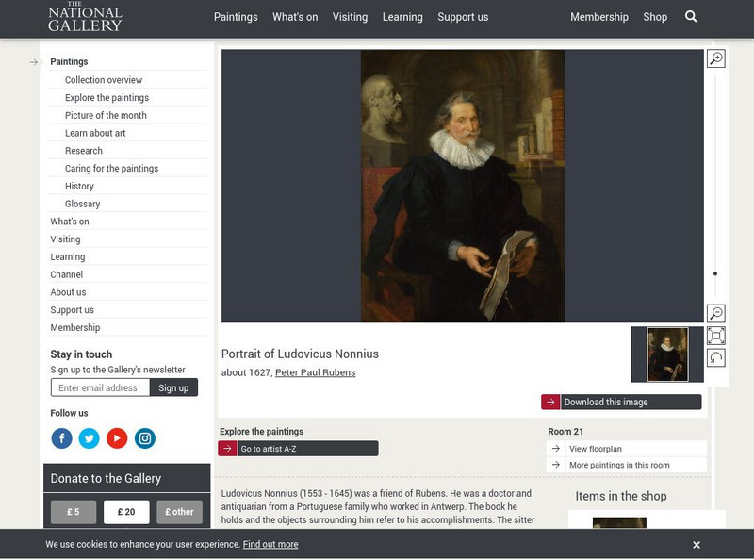754x560 pixels.
Task: Open Find out more cookie link
Action: pos(270,544)
